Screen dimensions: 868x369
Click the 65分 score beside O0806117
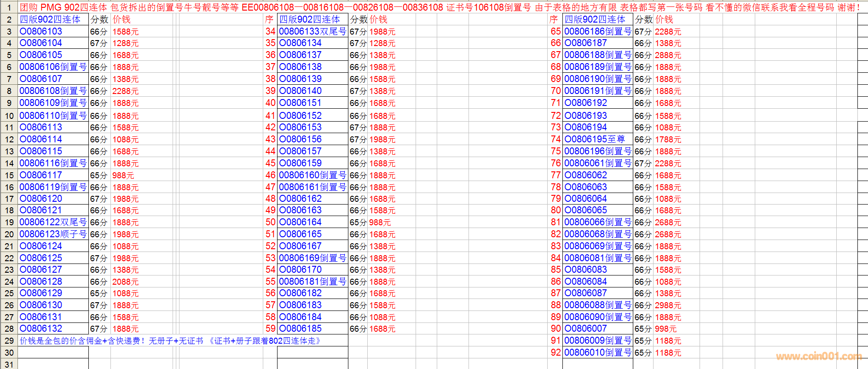coord(99,176)
